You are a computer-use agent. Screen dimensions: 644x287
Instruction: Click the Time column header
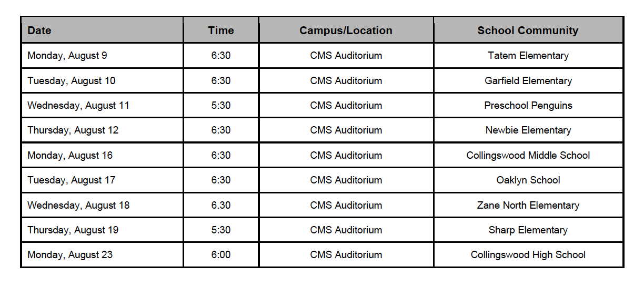221,30
